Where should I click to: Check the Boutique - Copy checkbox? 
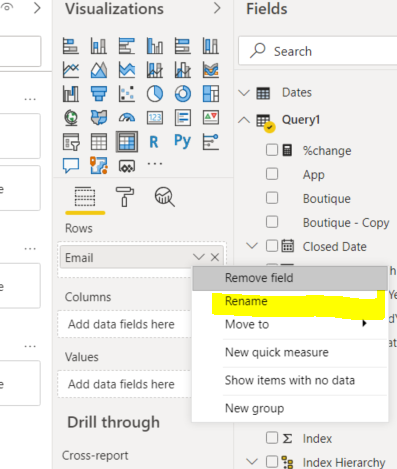coord(272,222)
